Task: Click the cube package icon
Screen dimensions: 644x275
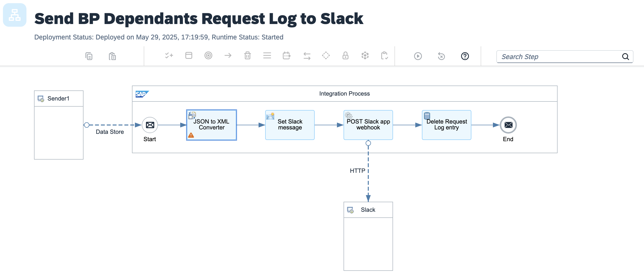Action: [365, 55]
